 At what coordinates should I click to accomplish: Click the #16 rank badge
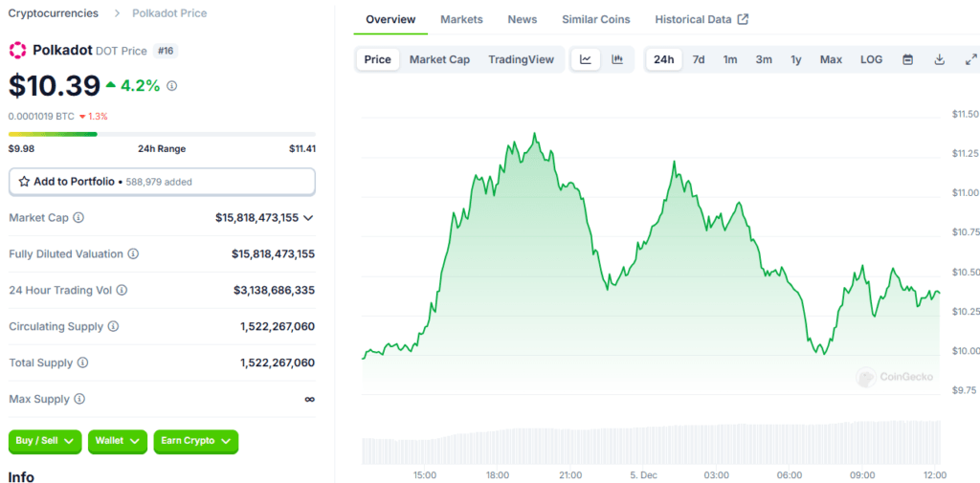click(166, 52)
